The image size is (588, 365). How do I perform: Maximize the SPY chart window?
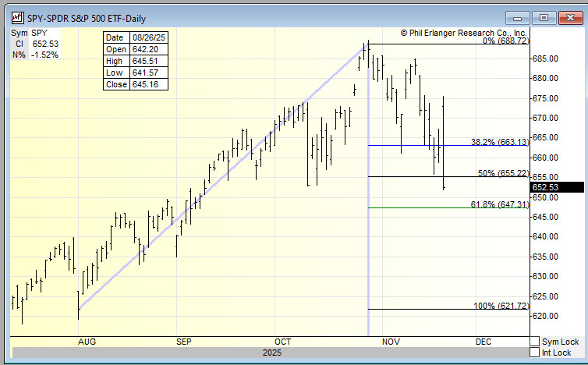(544, 18)
